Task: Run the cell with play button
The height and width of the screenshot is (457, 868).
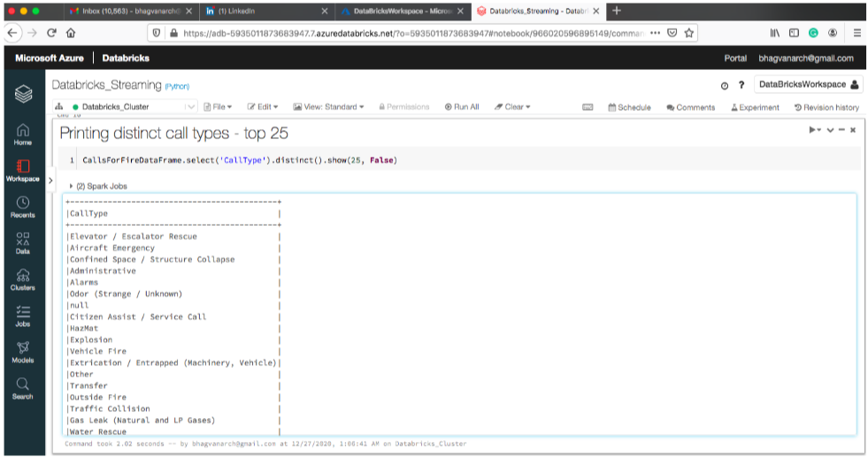Action: tap(814, 129)
